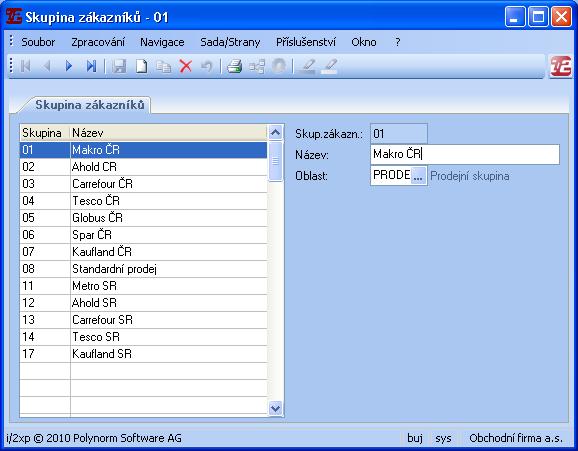Jump to last record icon

pos(91,66)
